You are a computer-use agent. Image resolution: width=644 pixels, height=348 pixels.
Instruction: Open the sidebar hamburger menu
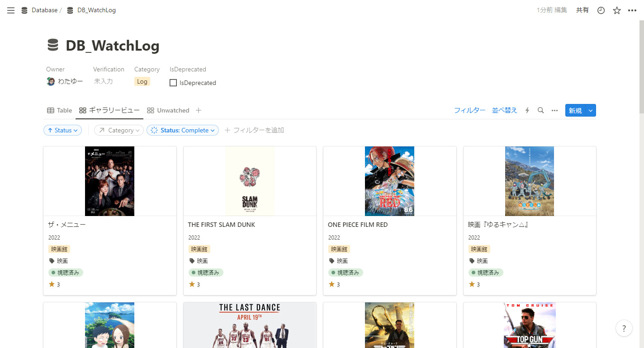click(11, 10)
